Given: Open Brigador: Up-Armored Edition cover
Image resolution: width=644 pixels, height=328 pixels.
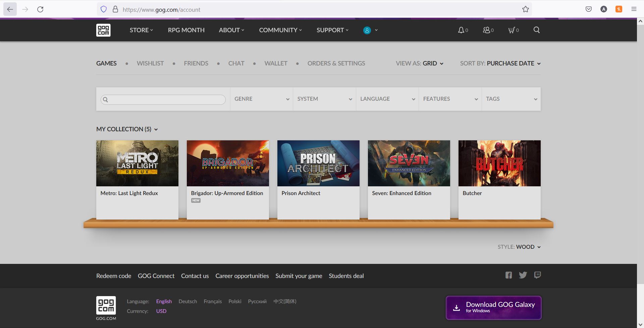Looking at the screenshot, I should 228,163.
